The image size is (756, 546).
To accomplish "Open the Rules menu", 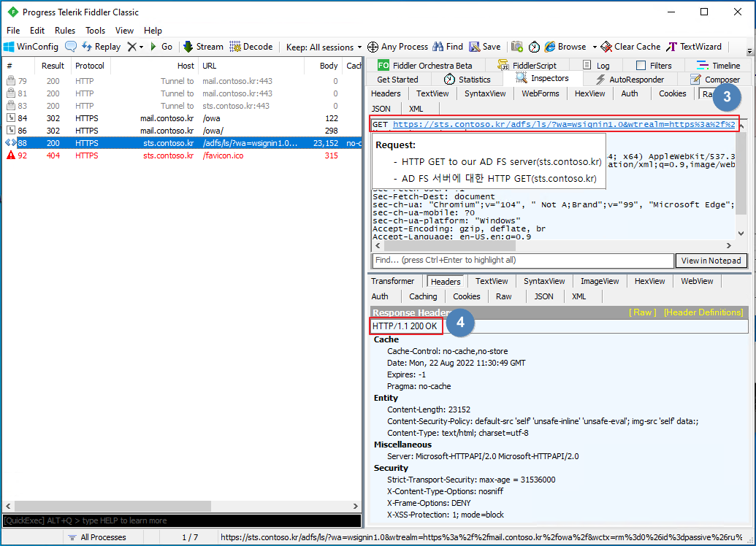I will [65, 31].
